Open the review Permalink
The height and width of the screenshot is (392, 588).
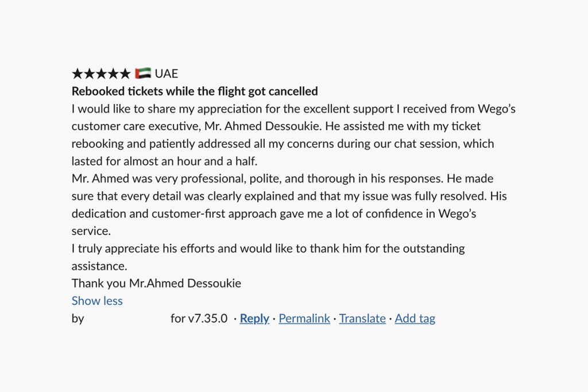pos(304,319)
